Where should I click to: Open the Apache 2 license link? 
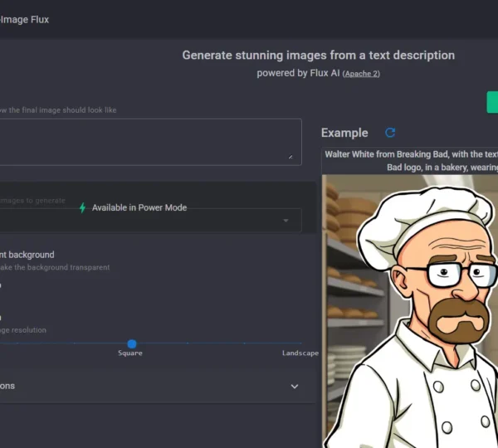tap(361, 74)
